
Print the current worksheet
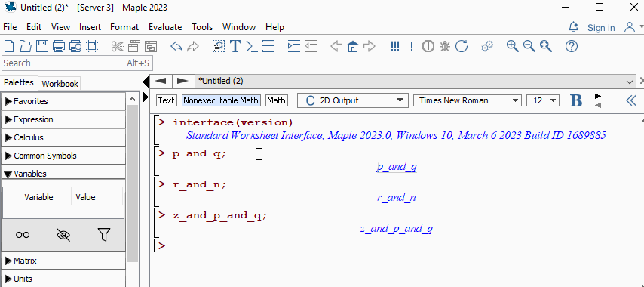pyautogui.click(x=59, y=46)
